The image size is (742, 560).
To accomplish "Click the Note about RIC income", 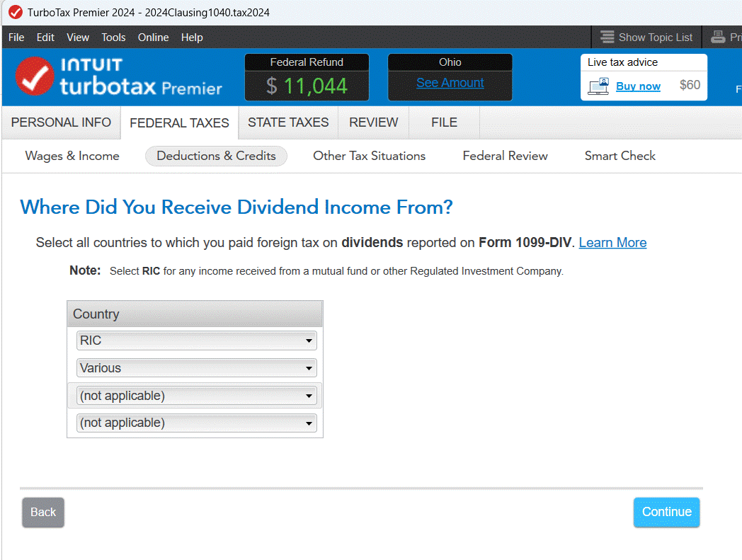I will (316, 270).
